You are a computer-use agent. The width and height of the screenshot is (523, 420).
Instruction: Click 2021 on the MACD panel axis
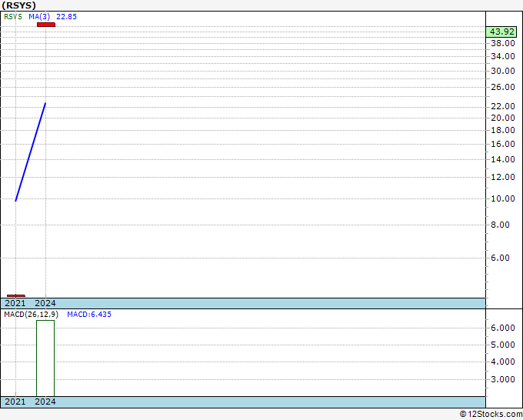pyautogui.click(x=15, y=402)
